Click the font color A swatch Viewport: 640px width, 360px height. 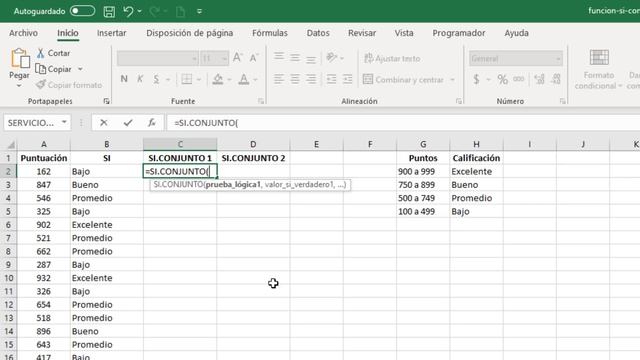(244, 79)
